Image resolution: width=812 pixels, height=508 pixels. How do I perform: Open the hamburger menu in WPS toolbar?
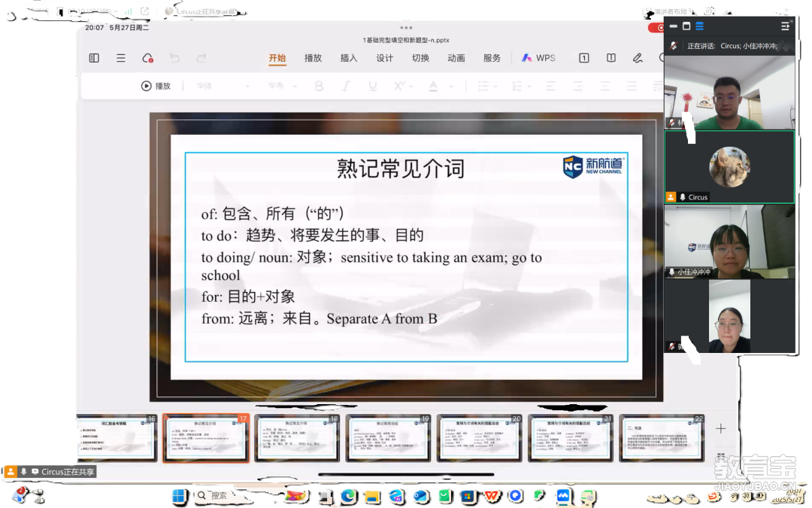point(120,58)
